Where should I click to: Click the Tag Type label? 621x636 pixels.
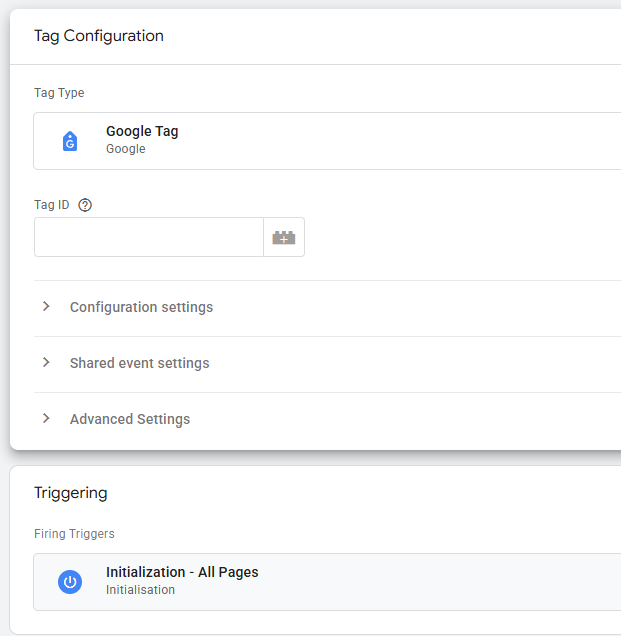point(59,93)
